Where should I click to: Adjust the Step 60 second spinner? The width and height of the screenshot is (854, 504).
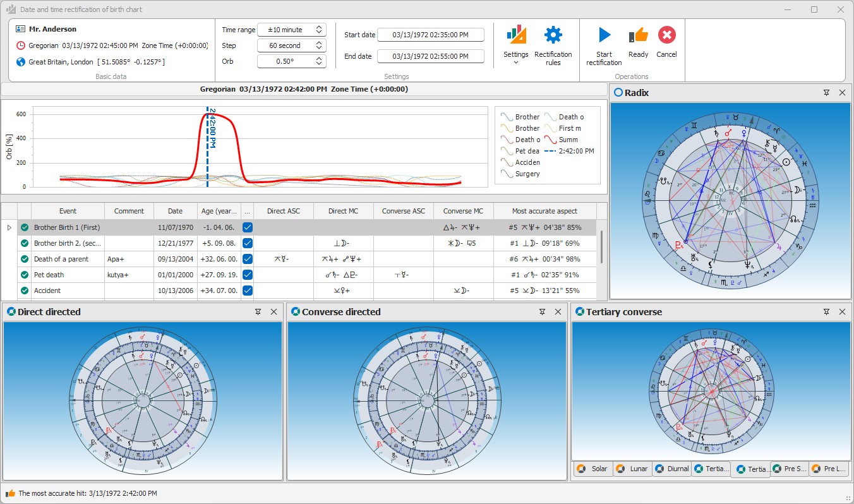click(x=291, y=45)
